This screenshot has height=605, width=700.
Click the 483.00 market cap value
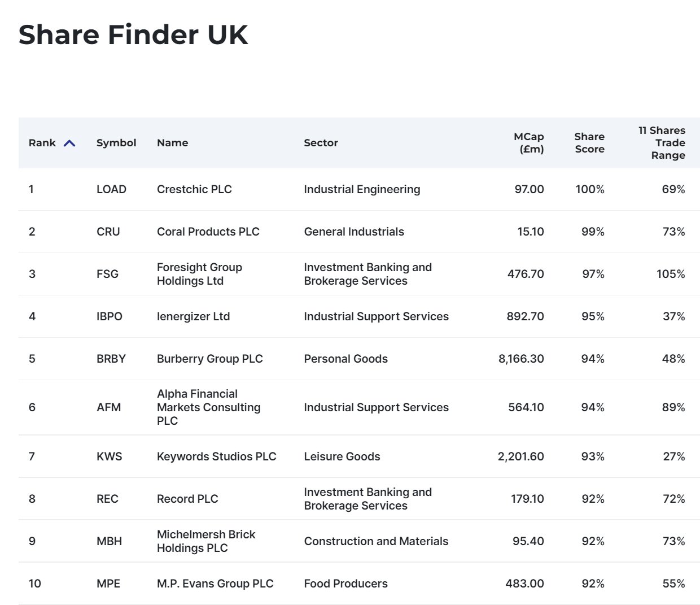(x=525, y=584)
